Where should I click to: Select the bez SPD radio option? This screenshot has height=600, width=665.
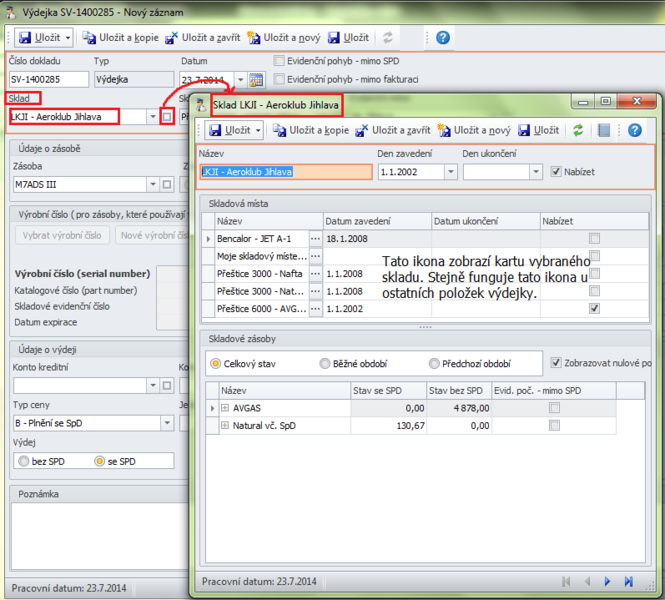coord(24,461)
